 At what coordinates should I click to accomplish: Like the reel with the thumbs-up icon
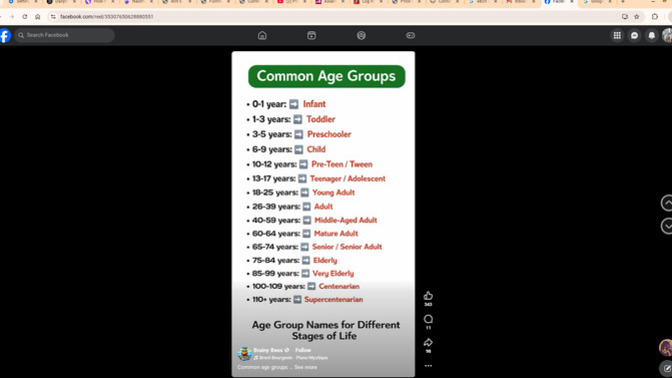point(428,296)
